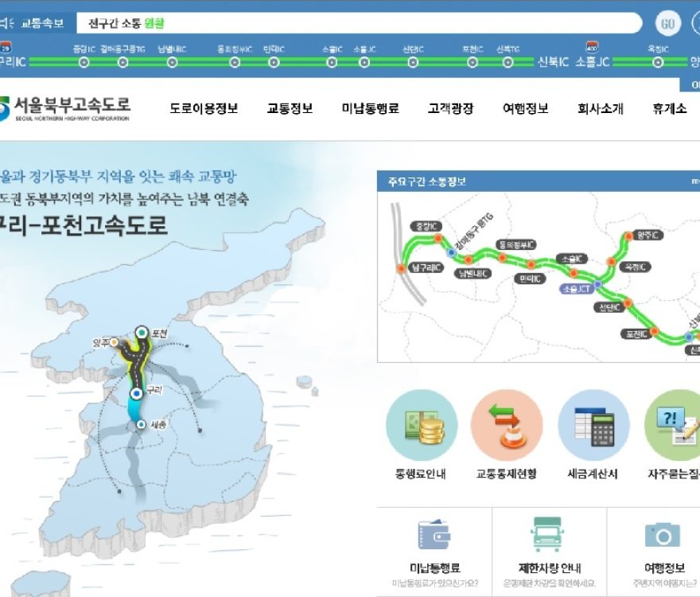
Task: Select the 옥정IC node on the route strip
Action: 658,63
